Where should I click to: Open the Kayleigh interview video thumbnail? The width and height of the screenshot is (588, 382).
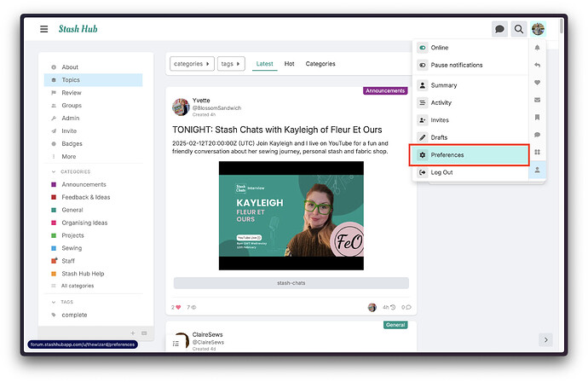(291, 216)
